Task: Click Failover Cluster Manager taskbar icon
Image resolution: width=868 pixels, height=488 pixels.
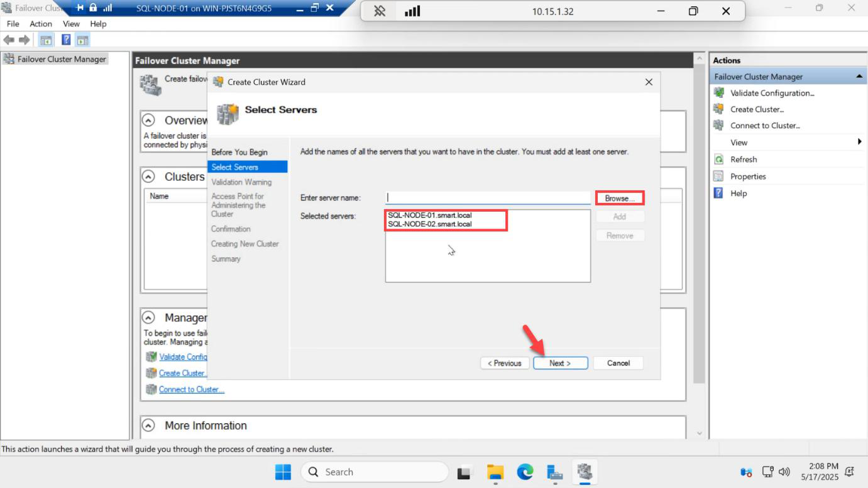Action: (585, 472)
